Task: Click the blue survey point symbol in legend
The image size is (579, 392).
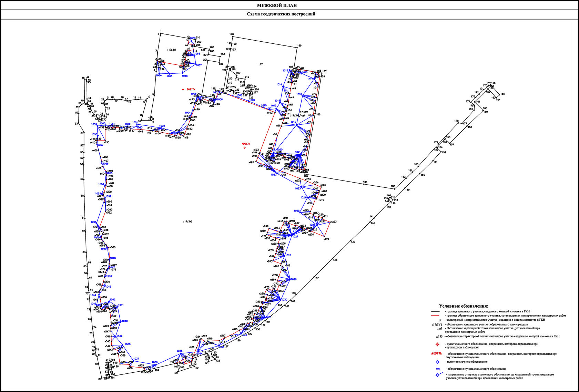Action: [437, 362]
